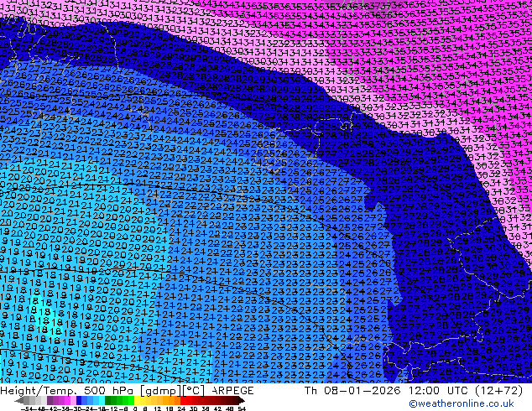
Task: Click the '54' label on the legend scale
Action: point(242,409)
